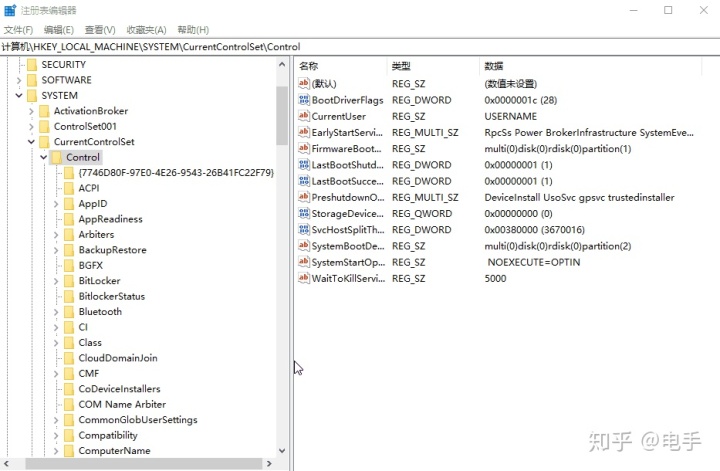Expand the ActivationBroker key
The width and height of the screenshot is (720, 471).
tap(31, 111)
